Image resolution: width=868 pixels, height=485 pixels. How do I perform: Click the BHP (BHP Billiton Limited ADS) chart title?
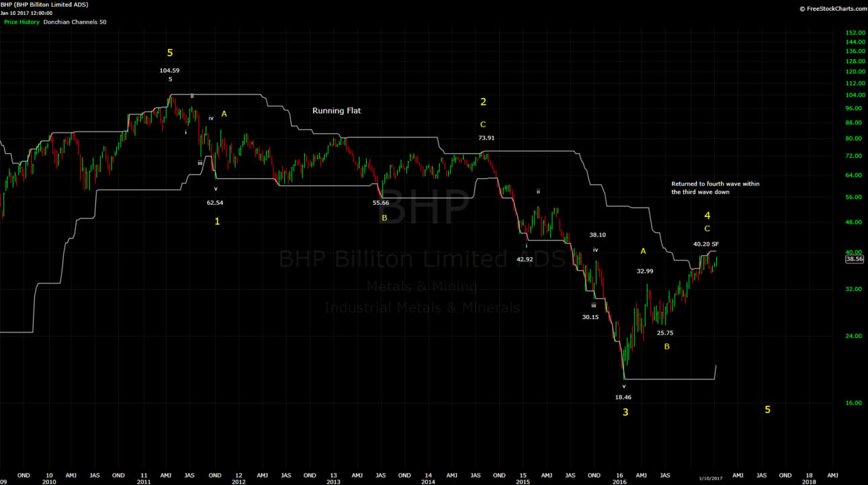coord(44,5)
